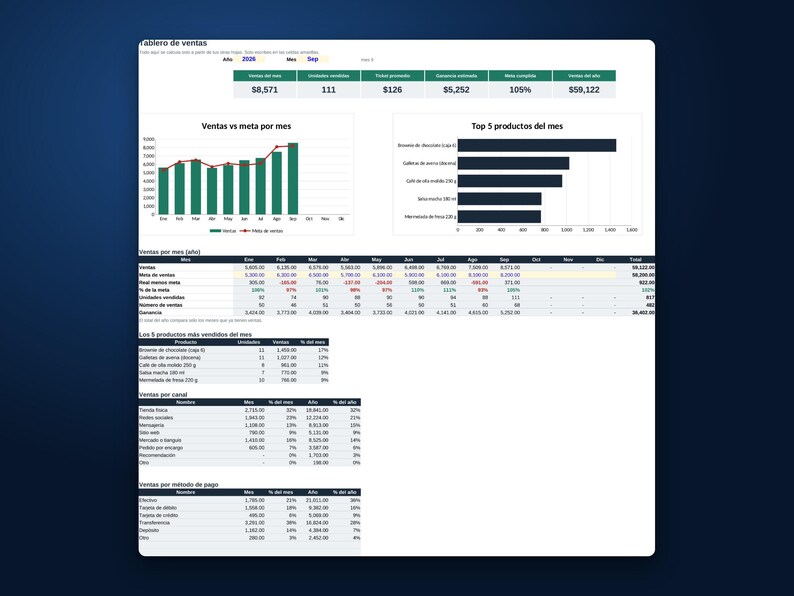Click the 'Recomendación' channel row
The image size is (794, 596).
250,455
